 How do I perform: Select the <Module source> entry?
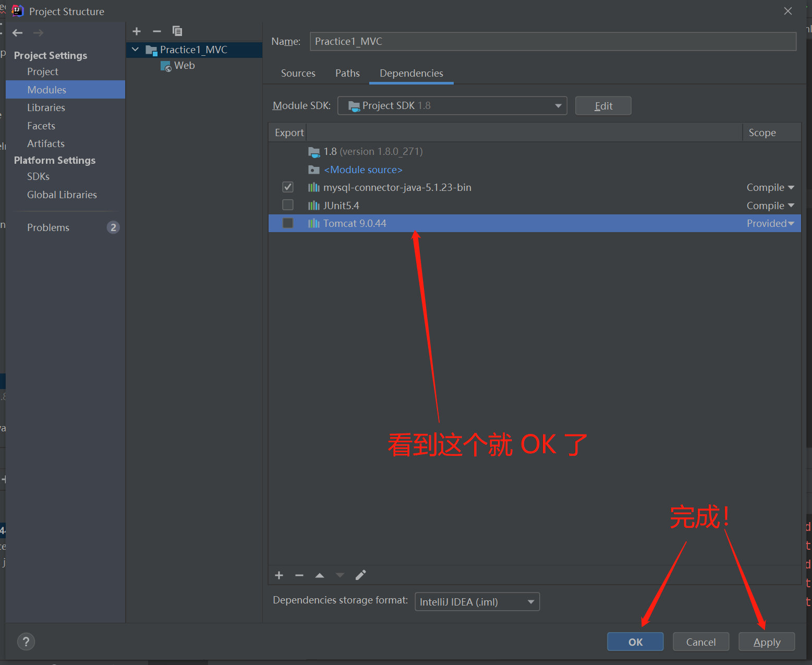tap(363, 170)
